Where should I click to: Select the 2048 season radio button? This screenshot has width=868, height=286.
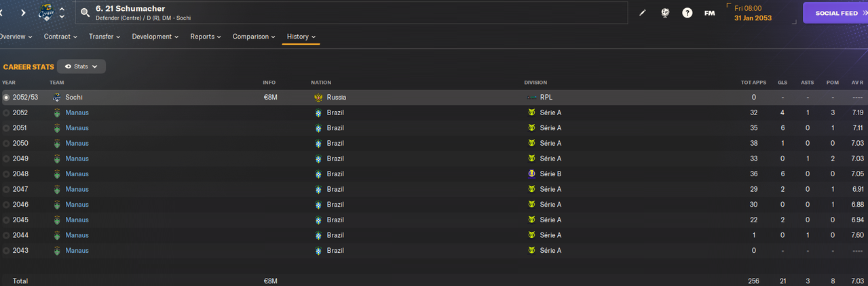7,173
